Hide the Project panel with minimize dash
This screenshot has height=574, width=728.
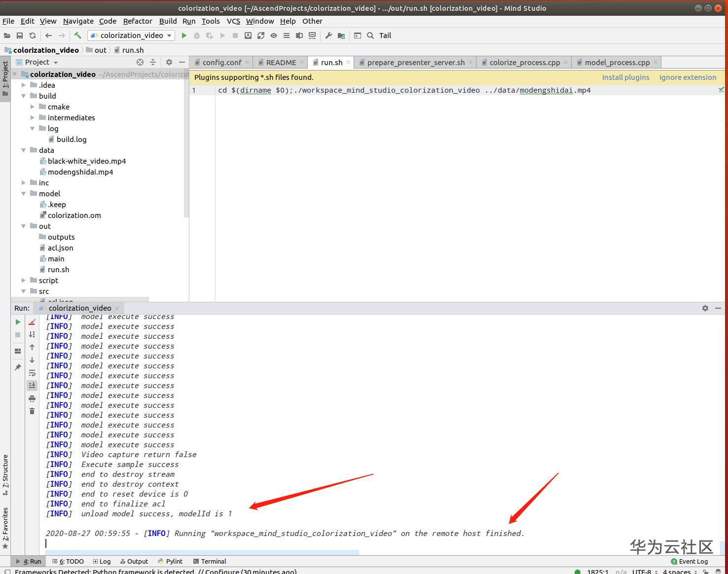(x=182, y=62)
